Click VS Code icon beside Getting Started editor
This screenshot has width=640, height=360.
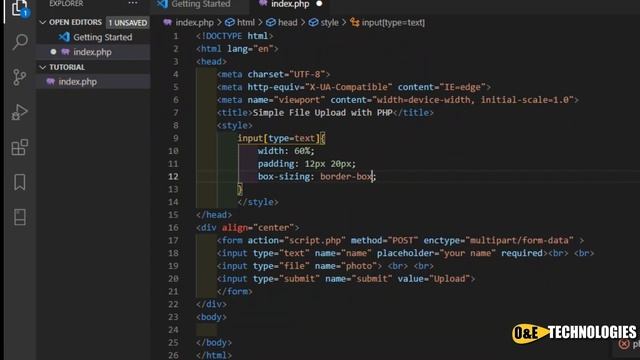coord(64,37)
